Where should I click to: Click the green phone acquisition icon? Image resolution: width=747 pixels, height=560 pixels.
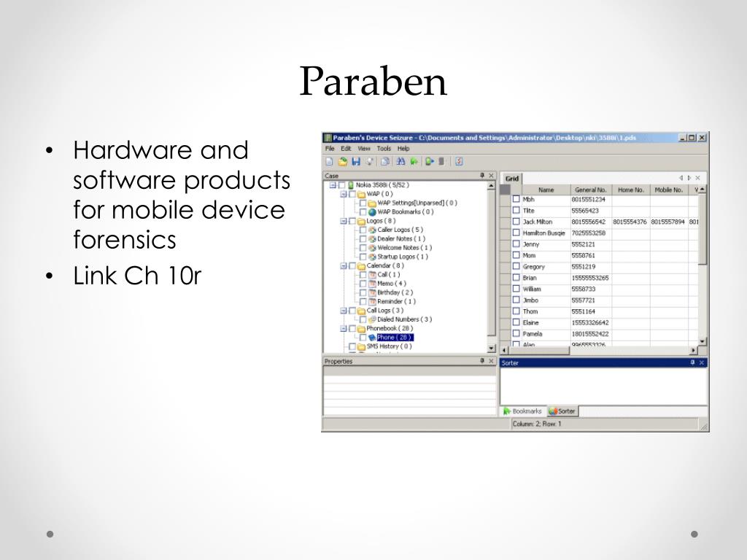430,162
